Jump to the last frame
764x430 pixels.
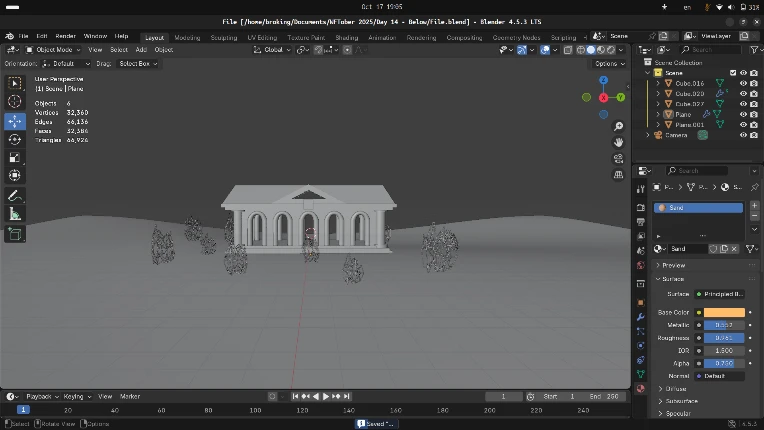[x=347, y=396]
